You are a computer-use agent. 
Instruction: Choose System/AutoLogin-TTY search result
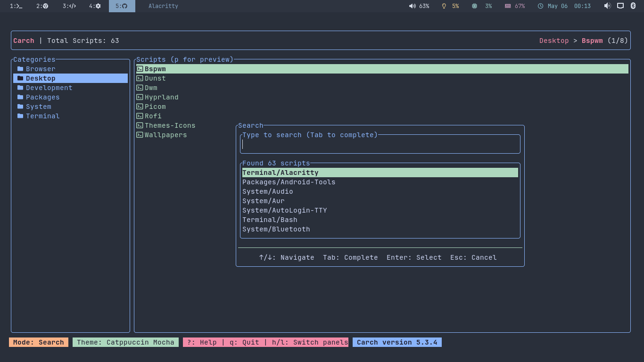pyautogui.click(x=380, y=210)
